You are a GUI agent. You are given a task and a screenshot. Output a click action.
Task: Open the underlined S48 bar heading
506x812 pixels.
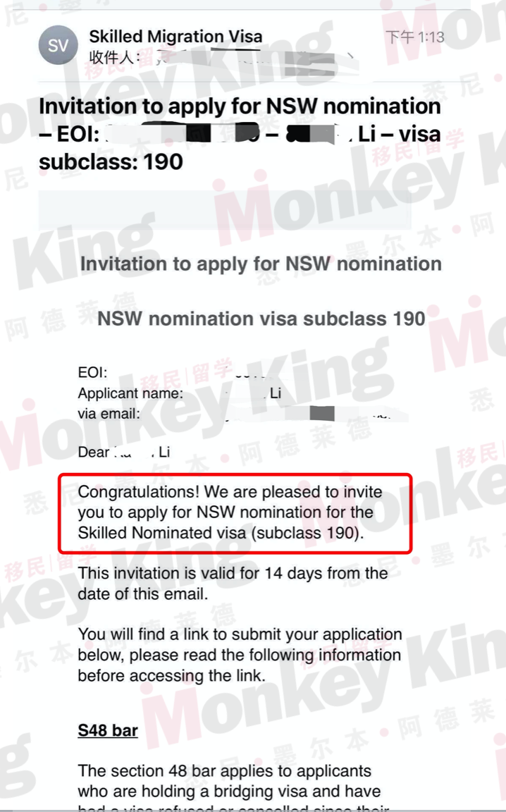pyautogui.click(x=108, y=731)
